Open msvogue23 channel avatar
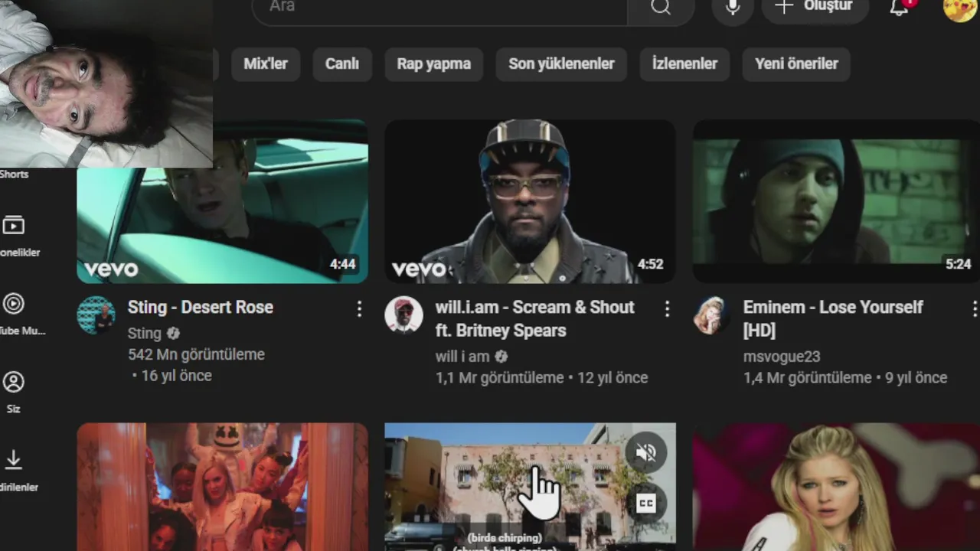980x551 pixels. [x=711, y=315]
